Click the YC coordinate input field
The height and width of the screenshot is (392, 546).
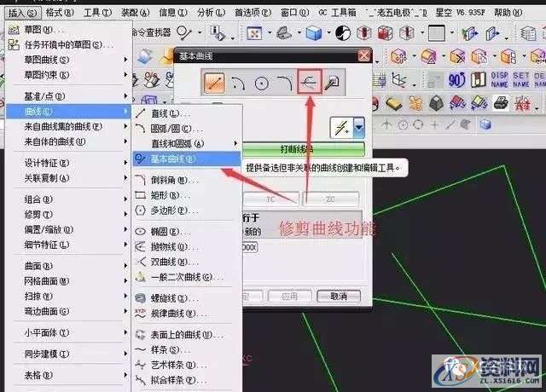point(270,199)
